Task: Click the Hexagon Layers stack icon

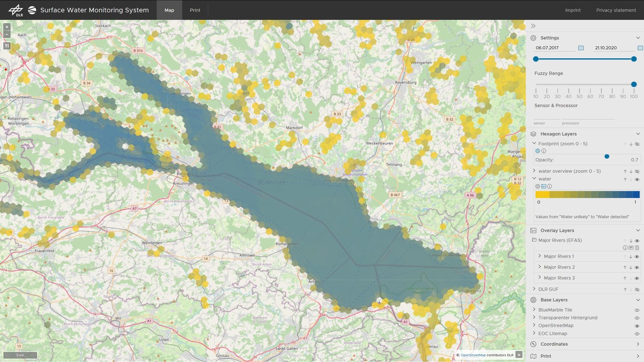Action: tap(533, 134)
